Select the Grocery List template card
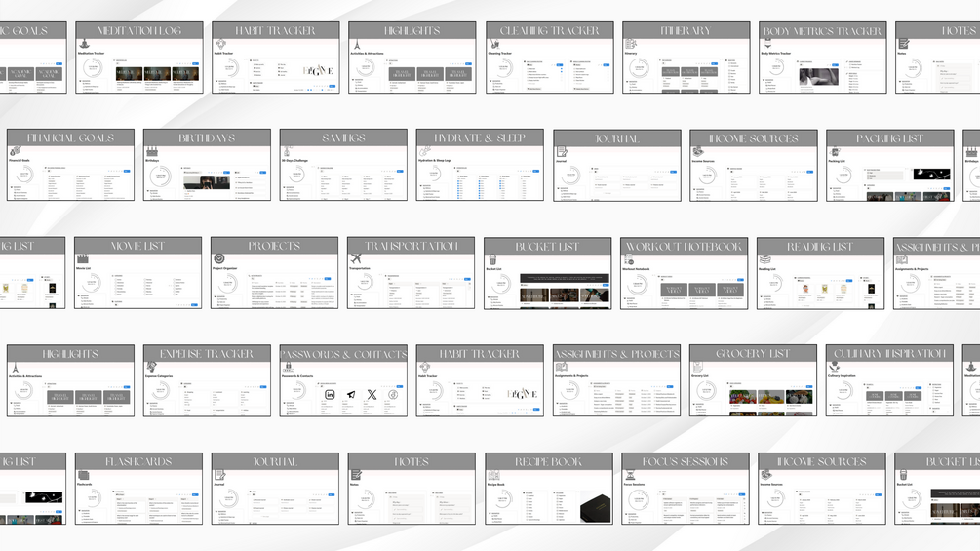Screen dimensions: 980x551 coord(753,380)
